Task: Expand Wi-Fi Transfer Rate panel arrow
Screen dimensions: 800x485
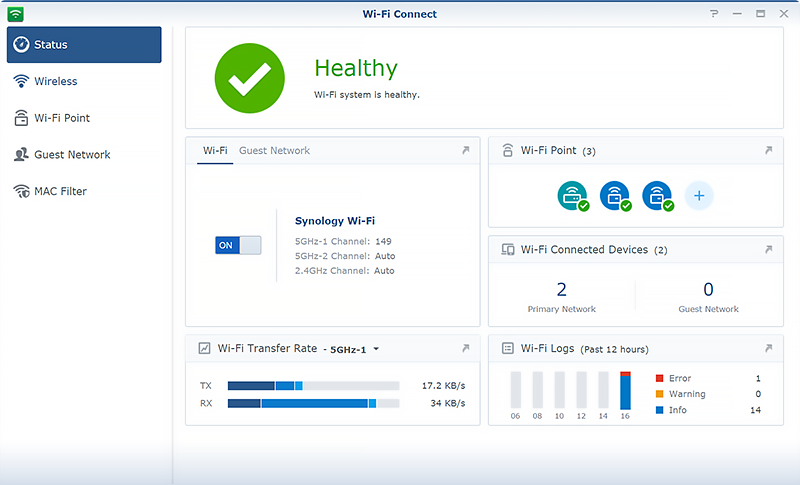Action: click(465, 348)
